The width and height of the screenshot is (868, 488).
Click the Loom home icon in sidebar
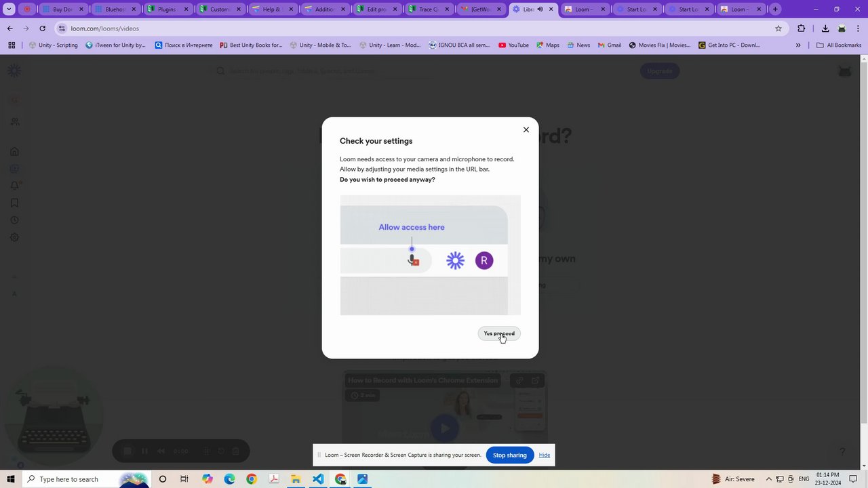[x=14, y=151]
